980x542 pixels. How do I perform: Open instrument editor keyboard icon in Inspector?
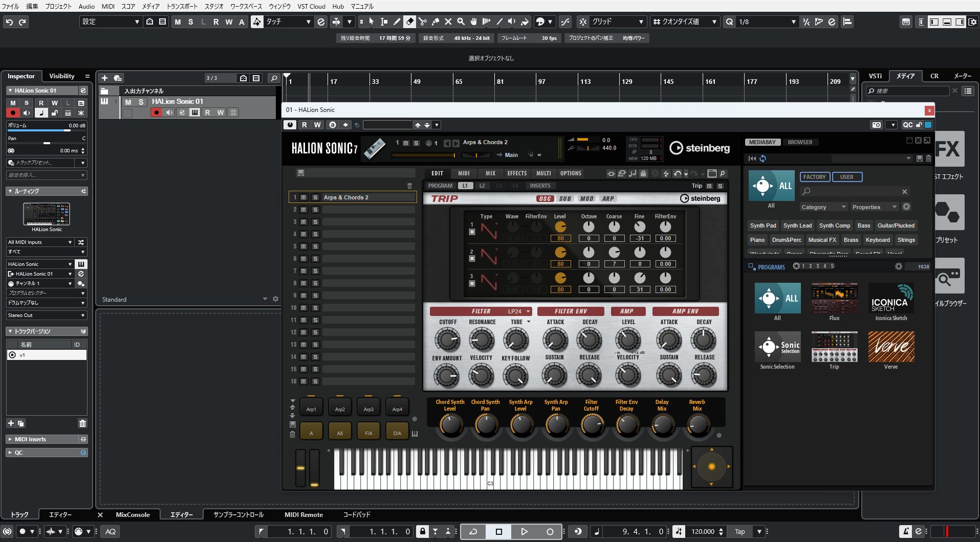point(81,264)
